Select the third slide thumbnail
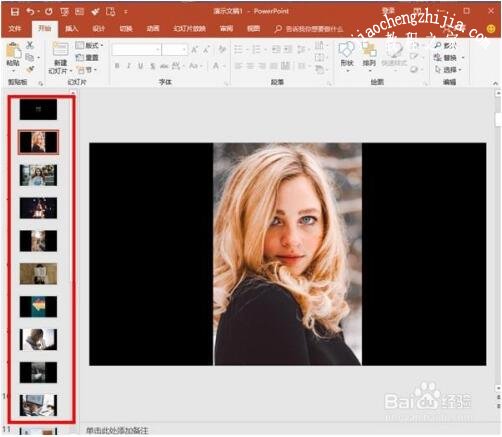The height and width of the screenshot is (437, 502). (x=38, y=175)
